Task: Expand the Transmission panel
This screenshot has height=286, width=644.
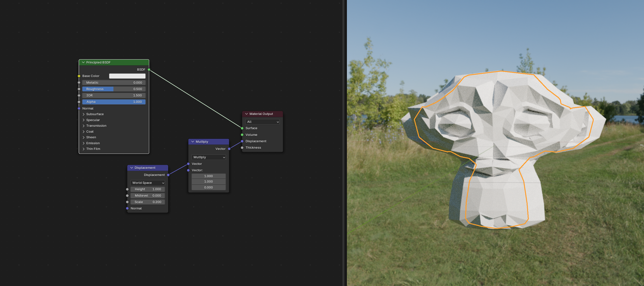Action: [84, 126]
